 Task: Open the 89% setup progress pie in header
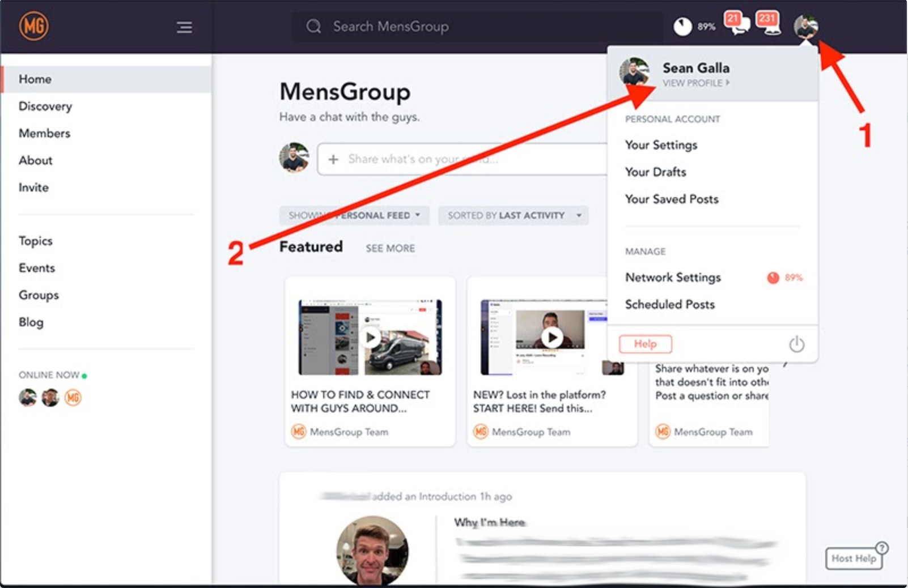682,26
